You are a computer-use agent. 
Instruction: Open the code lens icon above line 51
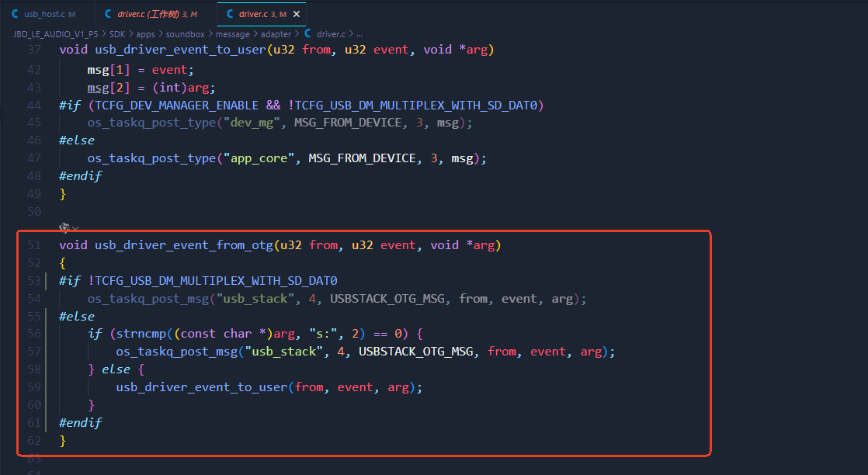coord(64,227)
